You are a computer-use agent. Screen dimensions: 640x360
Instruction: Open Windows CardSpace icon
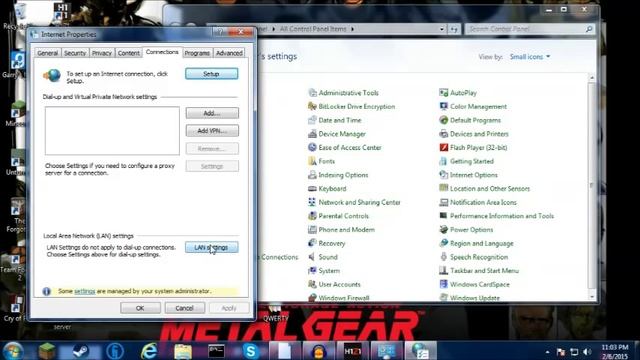click(444, 284)
